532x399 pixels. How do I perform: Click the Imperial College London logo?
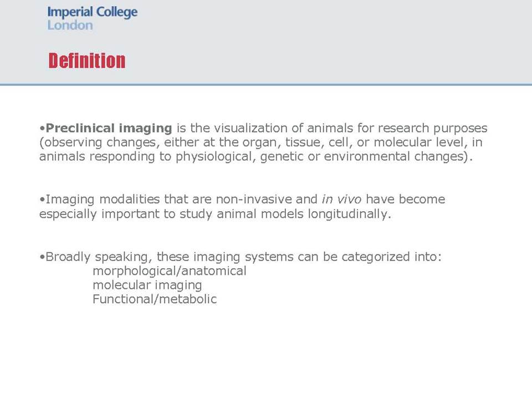pyautogui.click(x=93, y=18)
